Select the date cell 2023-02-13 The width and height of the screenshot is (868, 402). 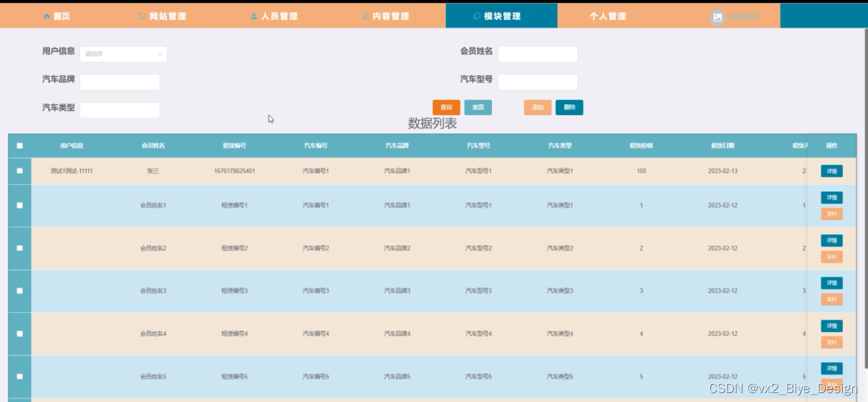tap(723, 171)
